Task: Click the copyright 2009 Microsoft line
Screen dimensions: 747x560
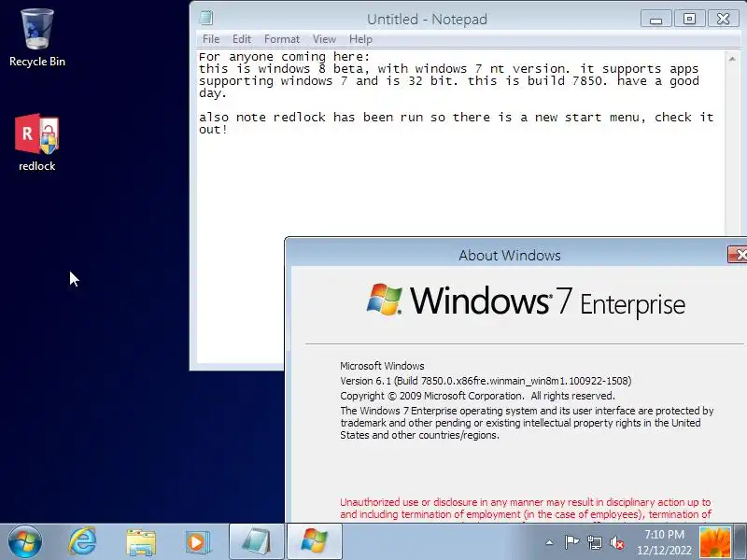Action: (477, 396)
